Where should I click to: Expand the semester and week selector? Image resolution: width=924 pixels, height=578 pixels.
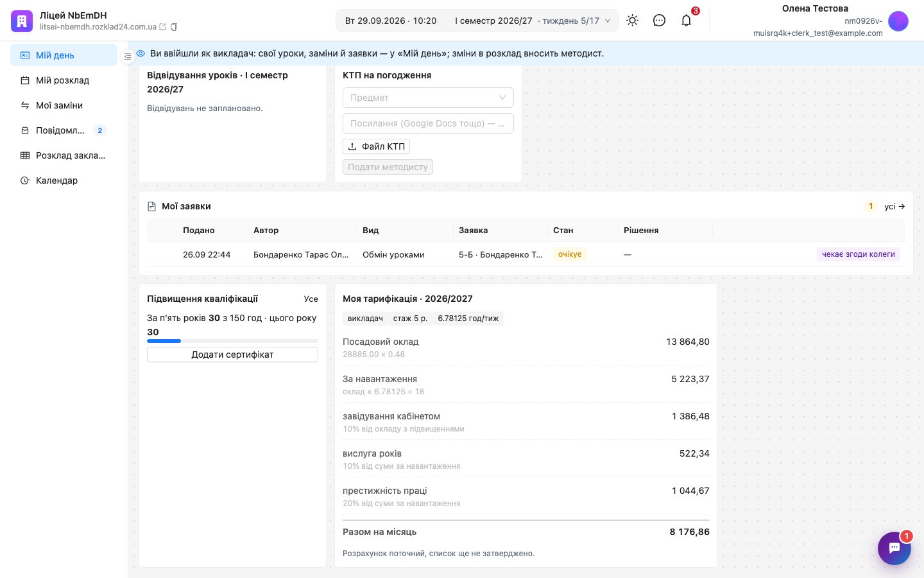[533, 21]
